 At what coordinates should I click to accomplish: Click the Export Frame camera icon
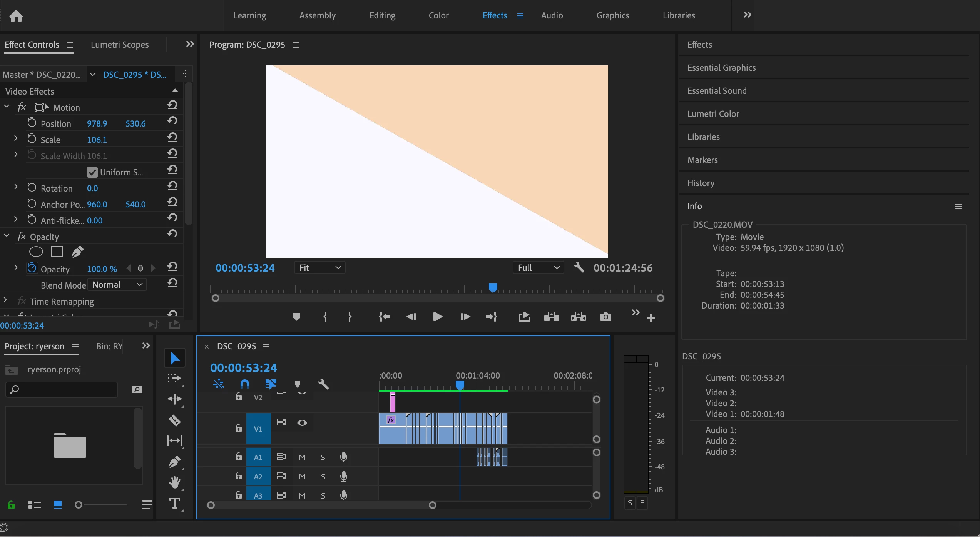point(605,317)
